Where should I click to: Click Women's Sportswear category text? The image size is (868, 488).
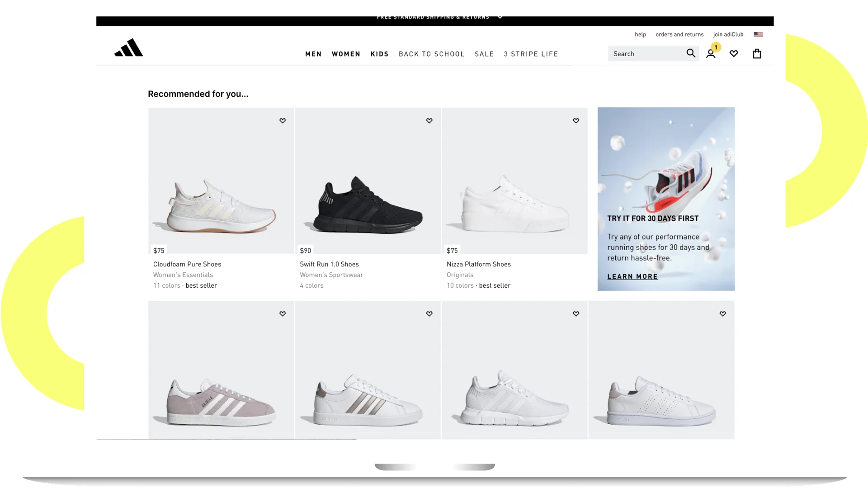pyautogui.click(x=331, y=275)
